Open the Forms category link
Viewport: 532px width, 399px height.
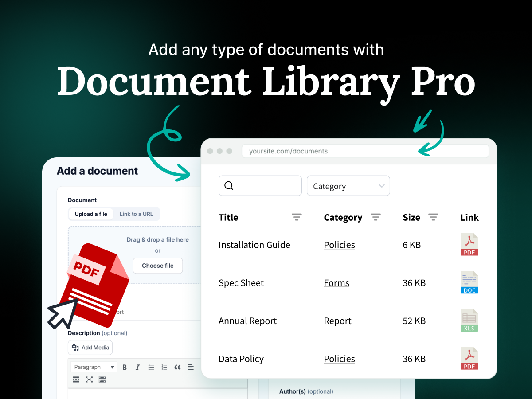coord(336,283)
